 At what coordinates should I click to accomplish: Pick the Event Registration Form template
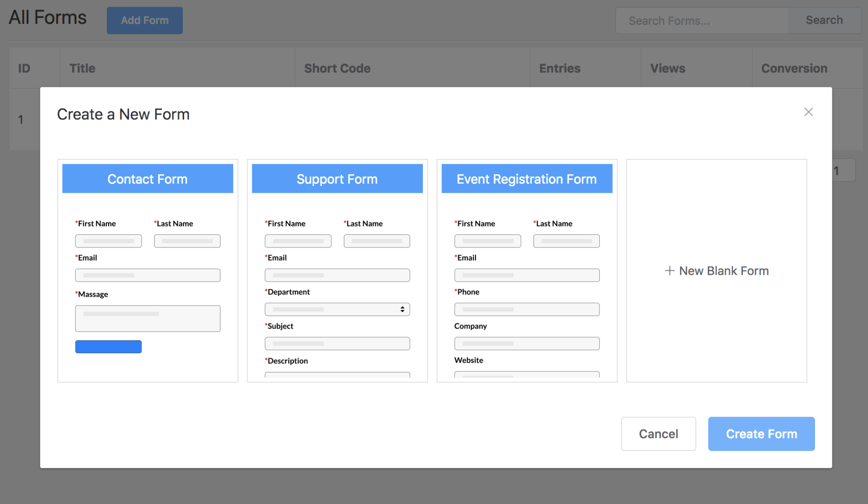(527, 179)
